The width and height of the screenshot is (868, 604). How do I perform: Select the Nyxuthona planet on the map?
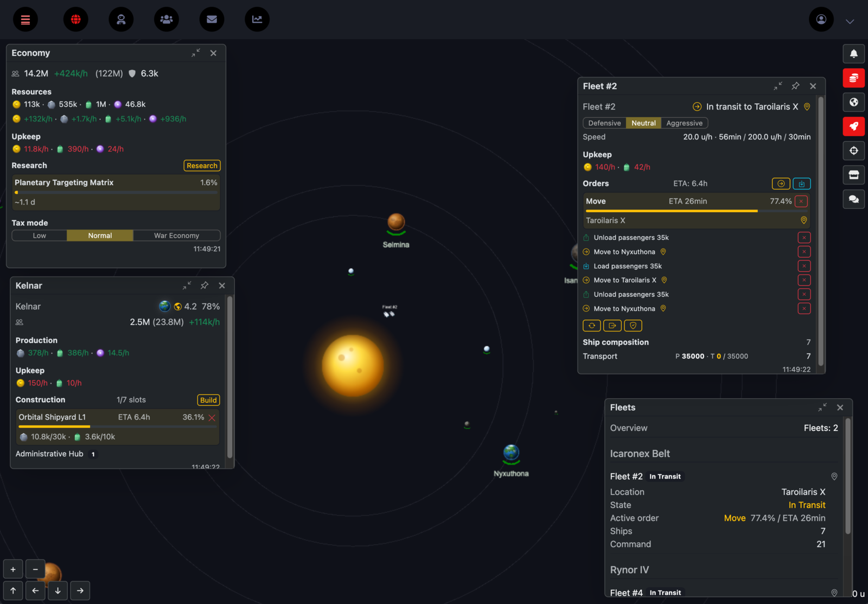511,453
